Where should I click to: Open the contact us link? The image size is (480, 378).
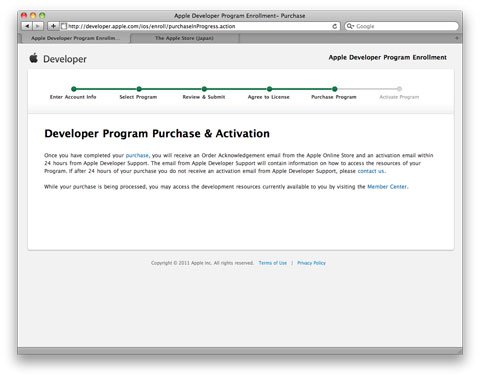(x=371, y=171)
